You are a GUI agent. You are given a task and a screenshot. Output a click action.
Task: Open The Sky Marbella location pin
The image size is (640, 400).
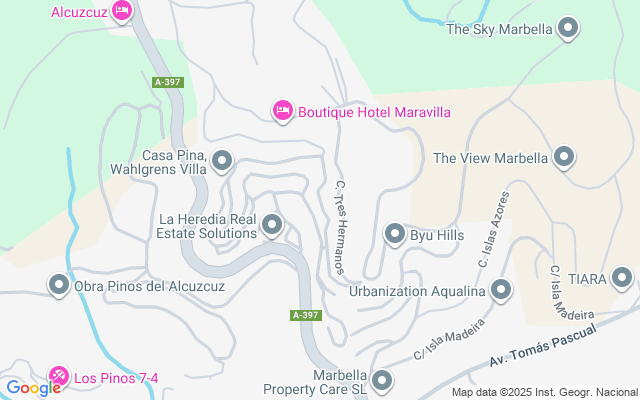(568, 29)
